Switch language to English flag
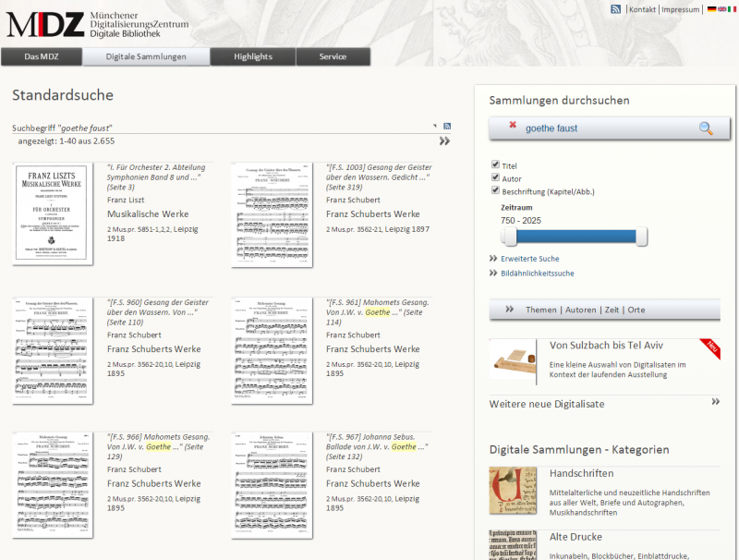739x560 pixels. click(721, 9)
